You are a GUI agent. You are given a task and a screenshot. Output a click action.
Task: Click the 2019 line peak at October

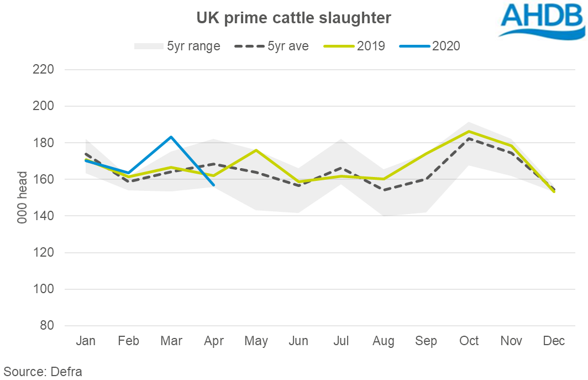469,131
